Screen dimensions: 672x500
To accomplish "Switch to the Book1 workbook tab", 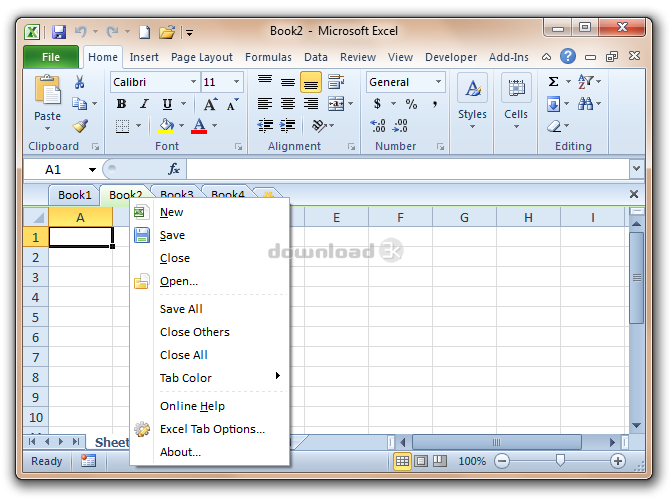I will (74, 195).
